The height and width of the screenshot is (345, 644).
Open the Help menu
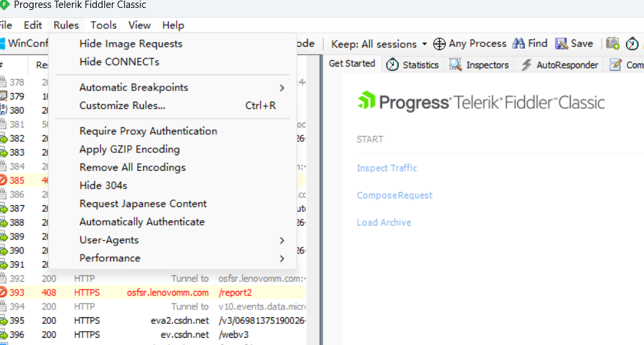point(173,25)
